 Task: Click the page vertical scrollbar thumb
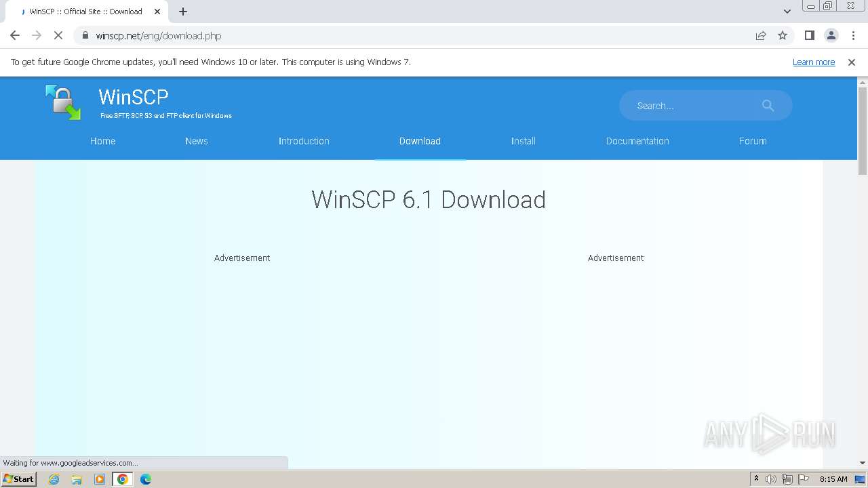pyautogui.click(x=863, y=131)
